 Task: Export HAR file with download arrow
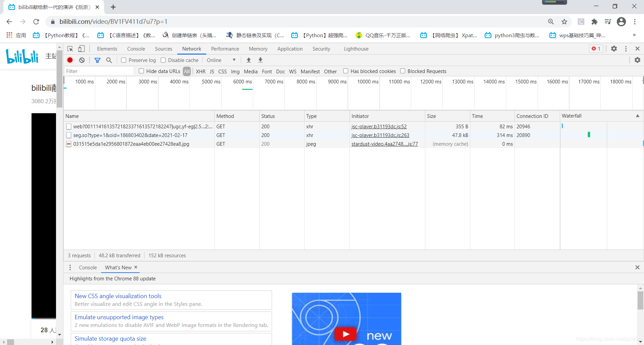point(260,60)
